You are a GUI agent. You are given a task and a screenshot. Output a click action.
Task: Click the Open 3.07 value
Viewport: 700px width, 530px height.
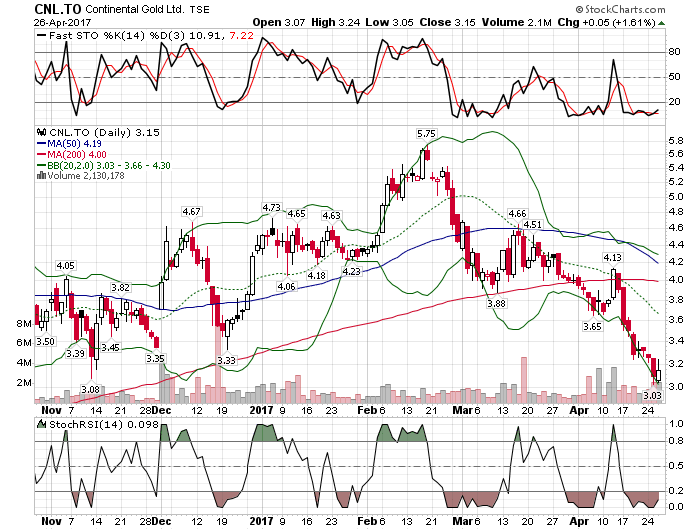click(279, 22)
